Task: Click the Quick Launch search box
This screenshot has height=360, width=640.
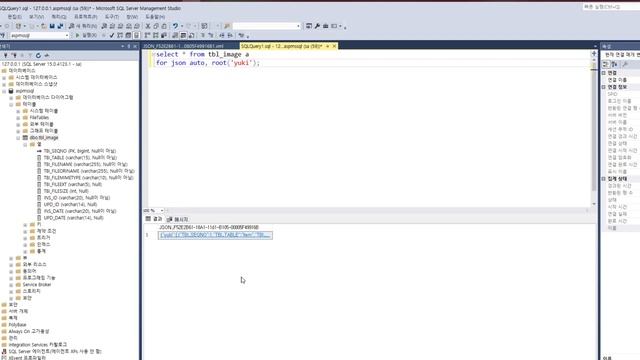Action: 611,7
